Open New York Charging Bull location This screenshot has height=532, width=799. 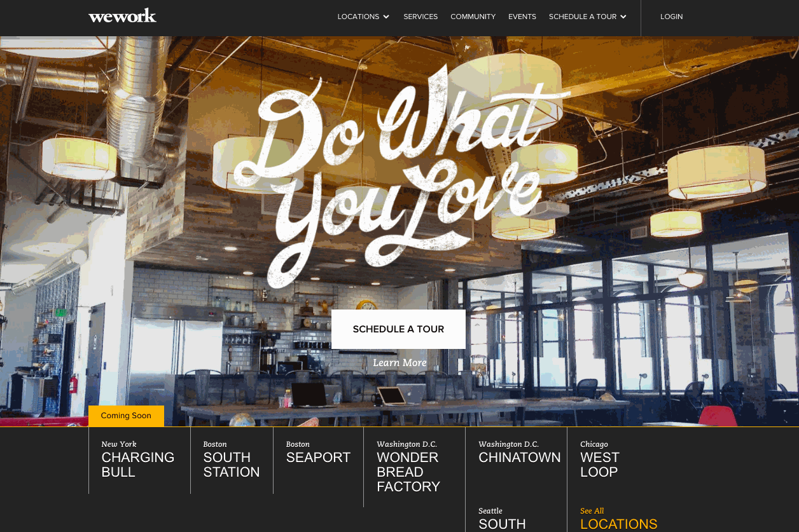139,460
